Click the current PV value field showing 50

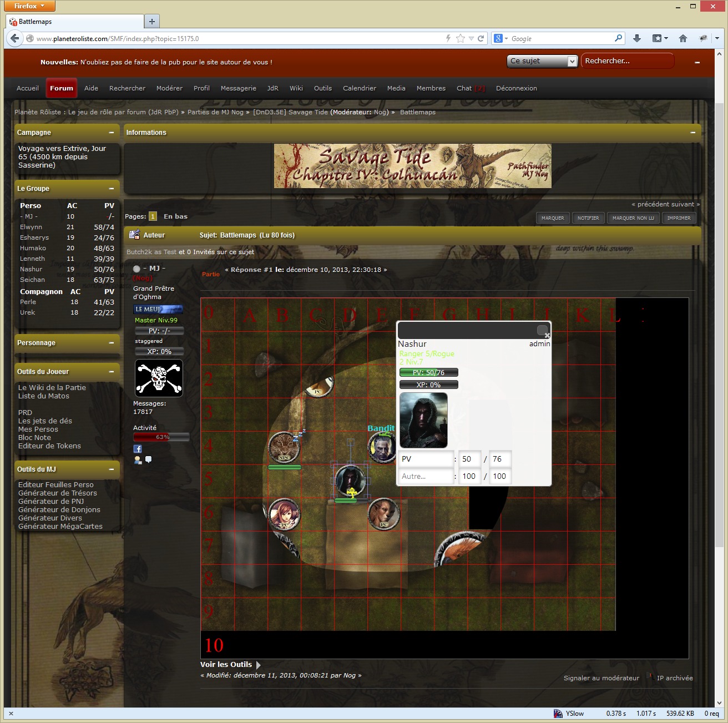(469, 459)
